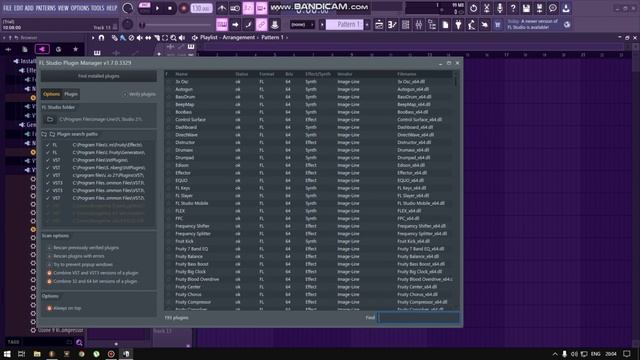Toggle the metronome icon
640x360 pixels.
(x=222, y=8)
